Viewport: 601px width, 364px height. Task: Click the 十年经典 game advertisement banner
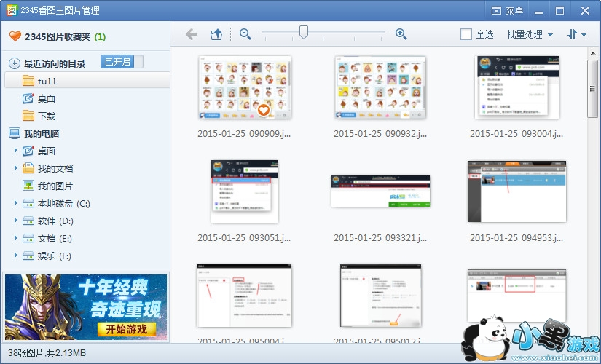86,307
